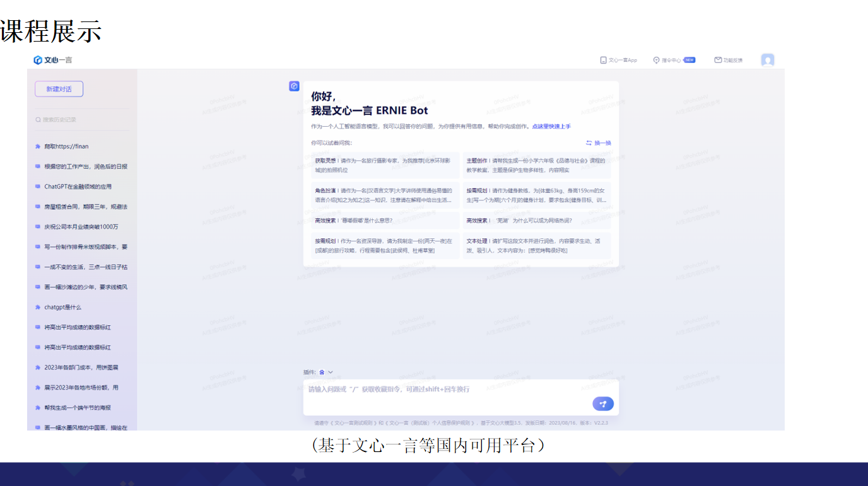Open the user avatar menu

(x=768, y=60)
